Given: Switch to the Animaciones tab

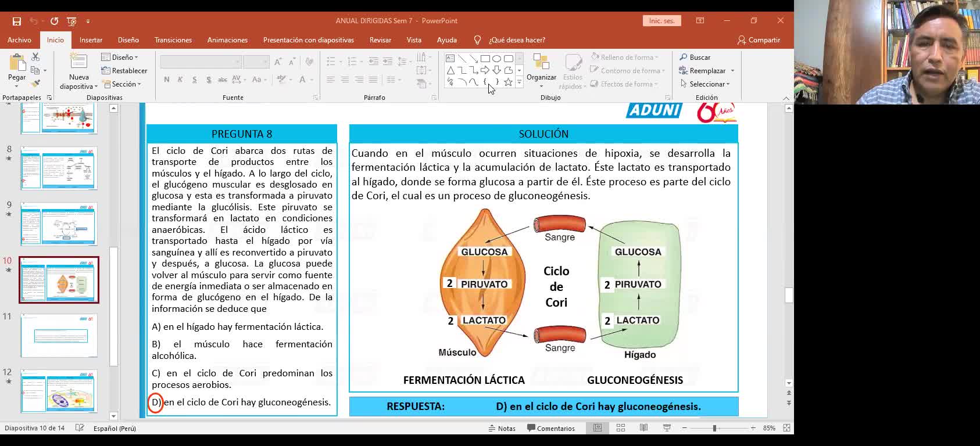Looking at the screenshot, I should click(227, 40).
